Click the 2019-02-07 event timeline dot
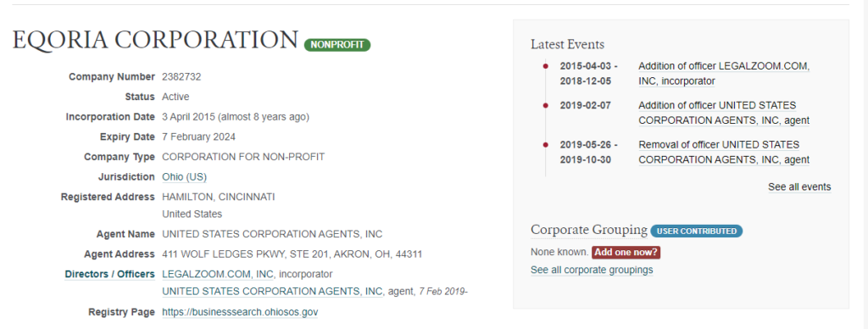868x329 pixels. (x=545, y=105)
